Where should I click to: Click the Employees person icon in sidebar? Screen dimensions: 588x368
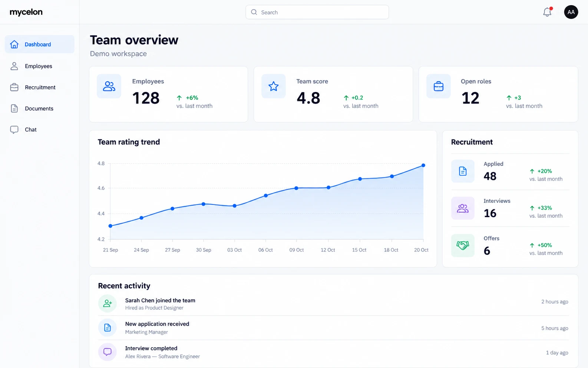pyautogui.click(x=14, y=66)
